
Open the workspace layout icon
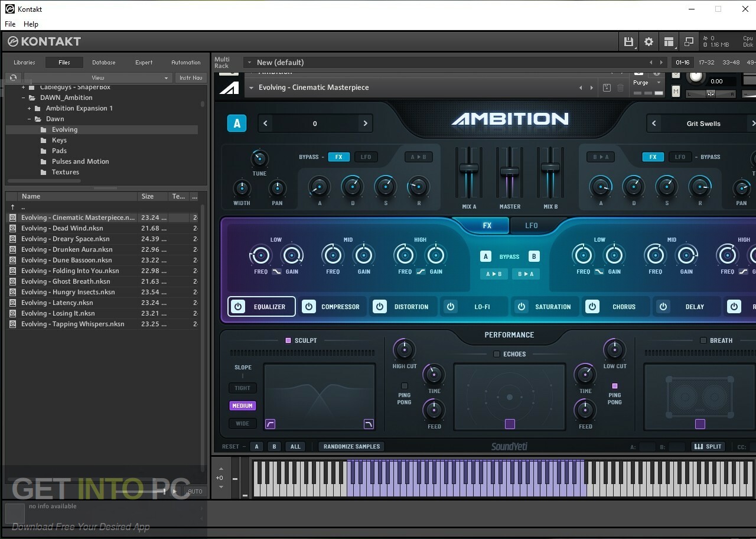[669, 41]
